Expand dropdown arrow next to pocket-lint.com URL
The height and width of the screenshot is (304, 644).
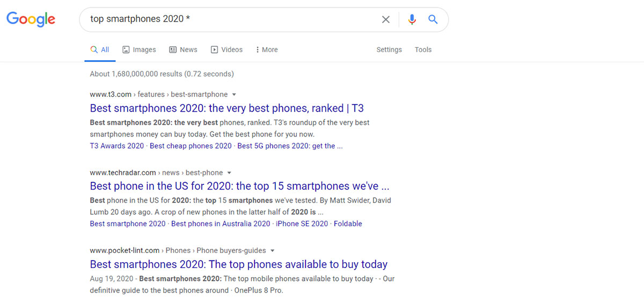click(x=272, y=251)
